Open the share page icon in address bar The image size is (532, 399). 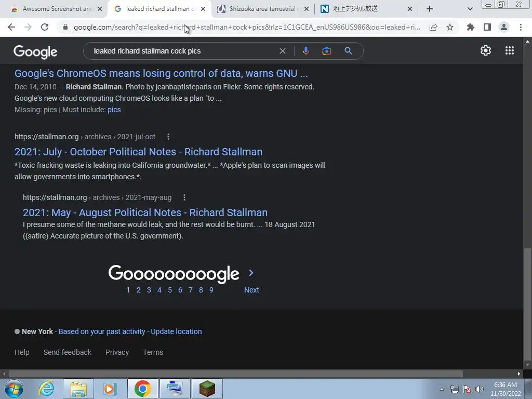(x=433, y=27)
